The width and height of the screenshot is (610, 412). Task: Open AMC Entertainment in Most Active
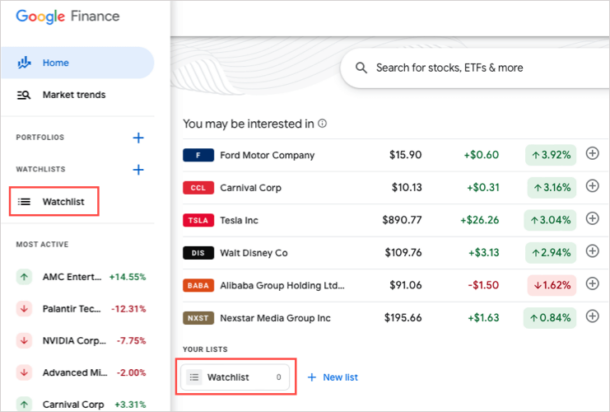click(81, 277)
